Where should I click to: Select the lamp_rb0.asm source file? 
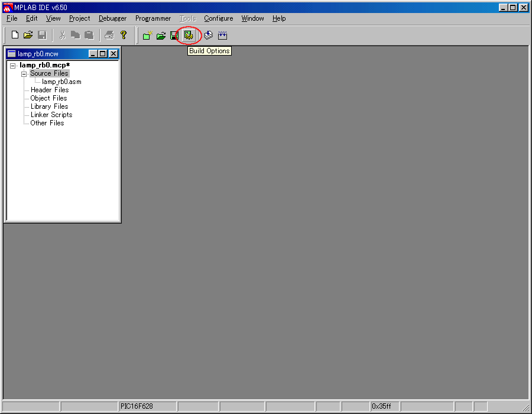point(61,82)
